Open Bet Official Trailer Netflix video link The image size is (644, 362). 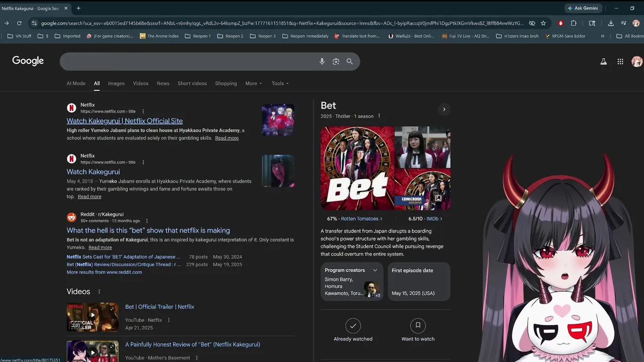click(x=159, y=307)
